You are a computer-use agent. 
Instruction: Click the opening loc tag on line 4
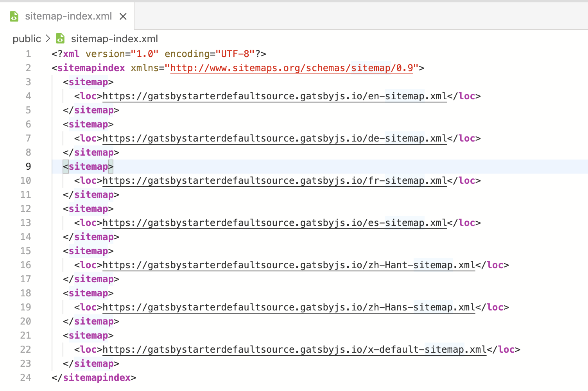[x=88, y=96]
